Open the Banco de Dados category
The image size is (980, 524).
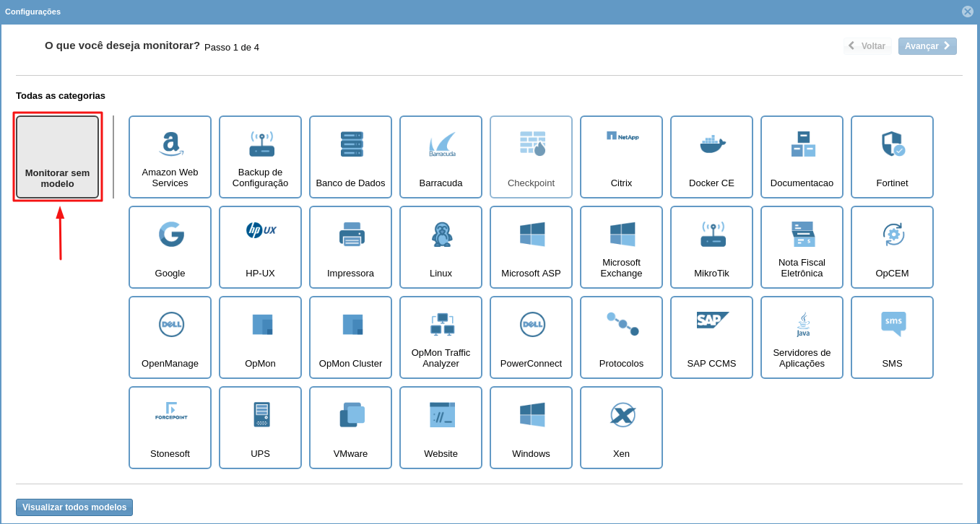350,157
